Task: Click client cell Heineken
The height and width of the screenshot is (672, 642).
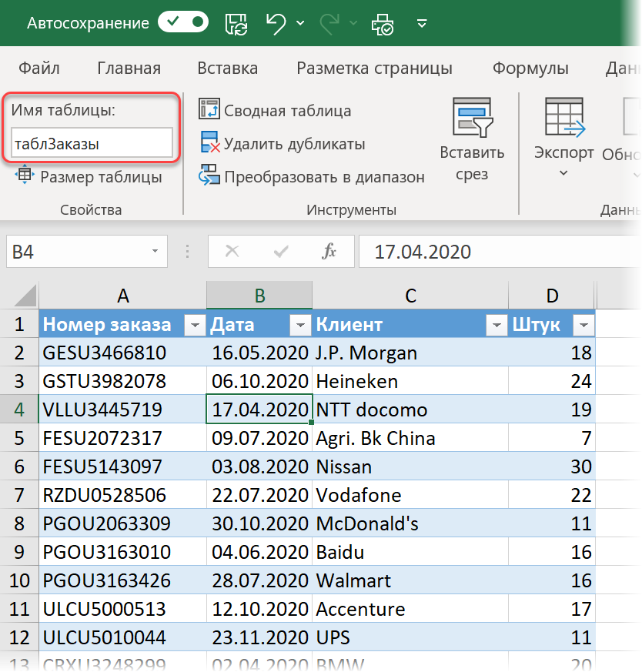Action: pos(410,381)
